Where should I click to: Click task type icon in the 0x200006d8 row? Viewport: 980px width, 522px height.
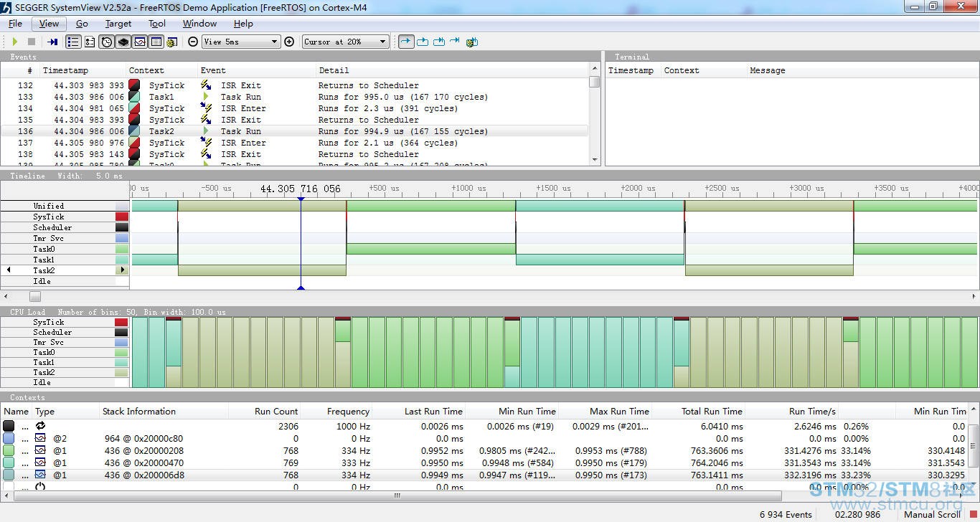[41, 475]
